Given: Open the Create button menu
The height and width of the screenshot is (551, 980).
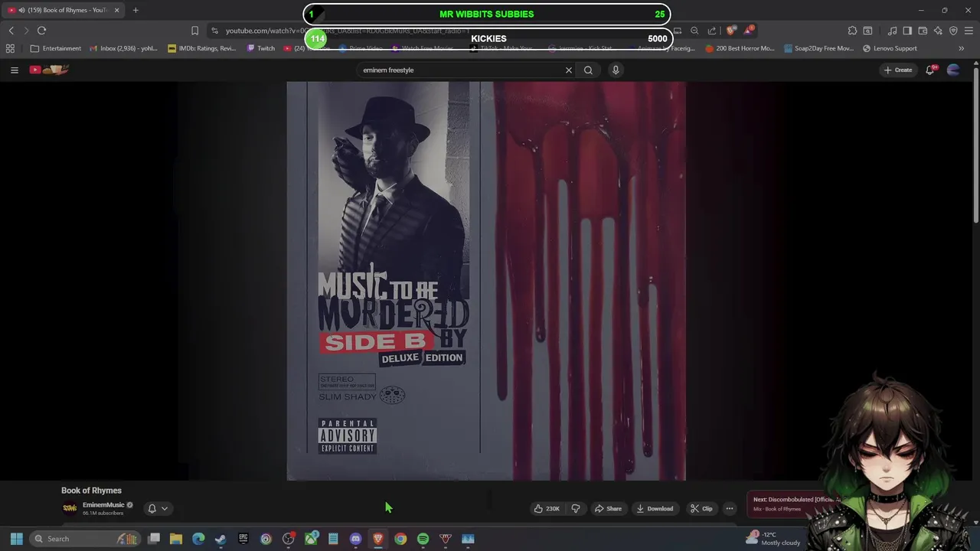Looking at the screenshot, I should (x=898, y=70).
